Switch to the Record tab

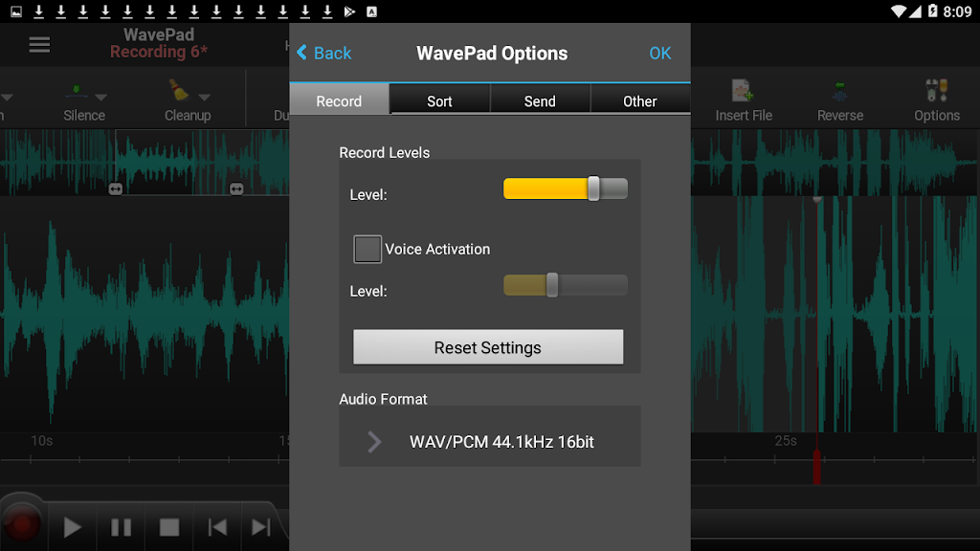pyautogui.click(x=339, y=100)
